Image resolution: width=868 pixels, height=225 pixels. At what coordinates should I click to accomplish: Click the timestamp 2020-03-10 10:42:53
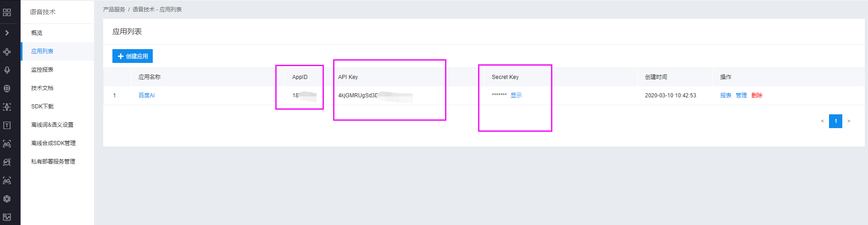670,96
